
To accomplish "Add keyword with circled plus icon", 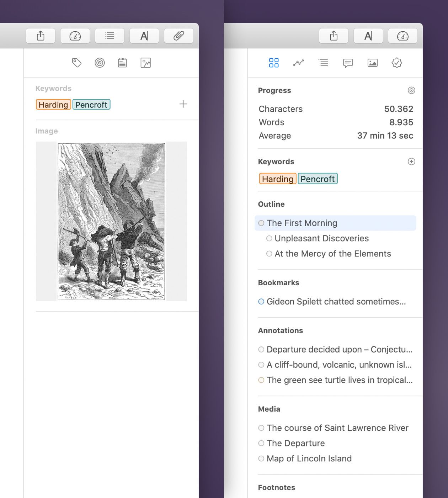I will [x=411, y=161].
